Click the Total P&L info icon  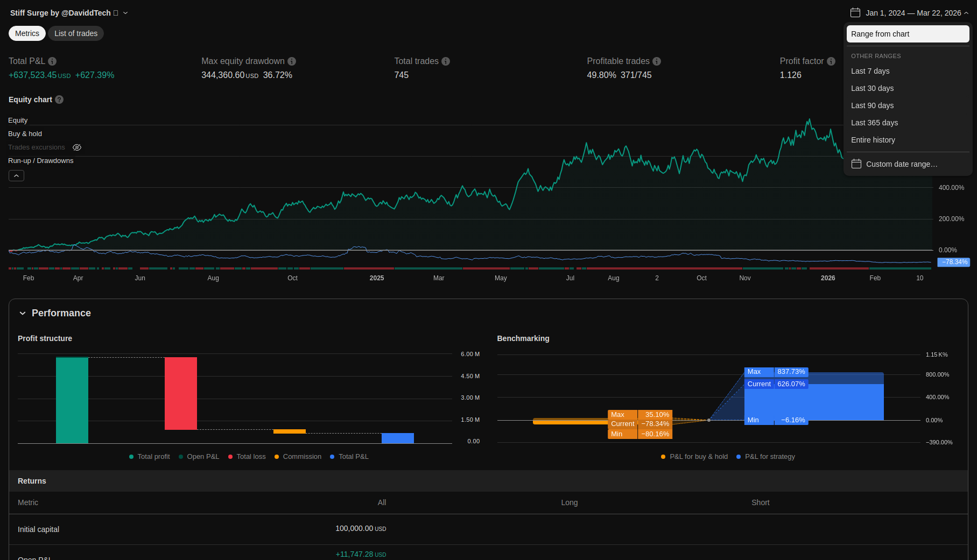[52, 61]
